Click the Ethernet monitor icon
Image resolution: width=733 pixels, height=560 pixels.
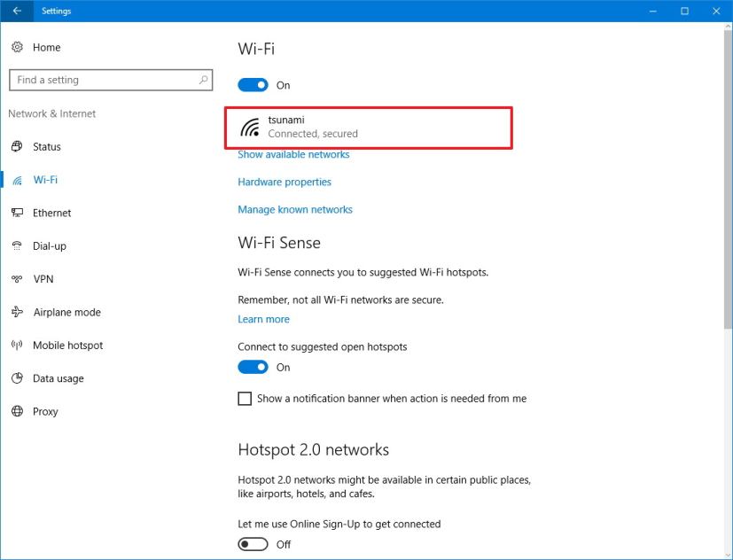tap(18, 213)
